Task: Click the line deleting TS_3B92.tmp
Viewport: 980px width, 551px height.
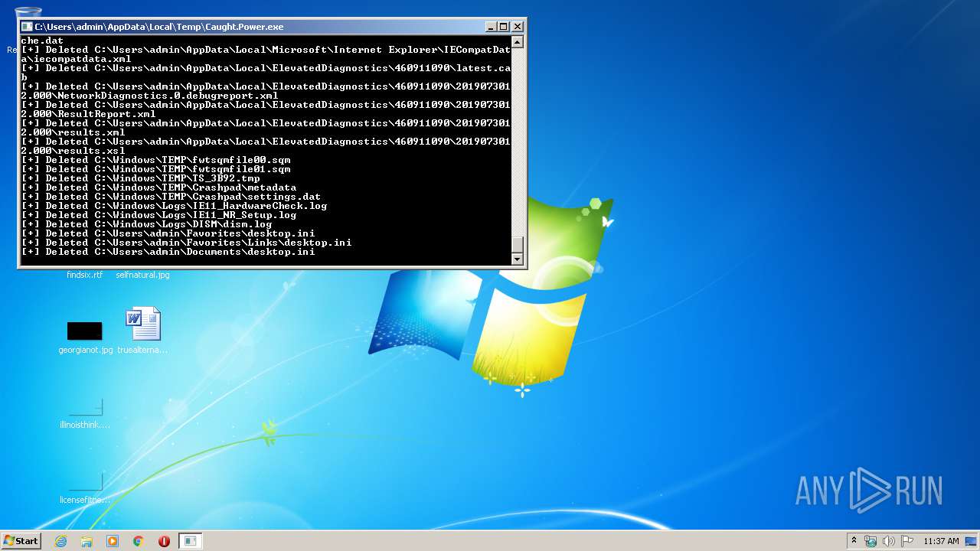Action: tap(140, 178)
